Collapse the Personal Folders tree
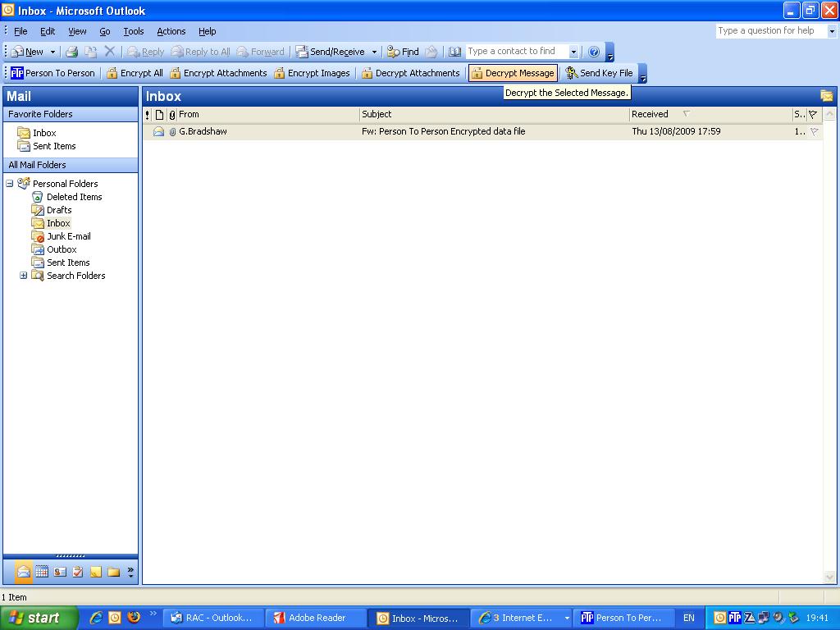This screenshot has height=630, width=840. point(10,184)
